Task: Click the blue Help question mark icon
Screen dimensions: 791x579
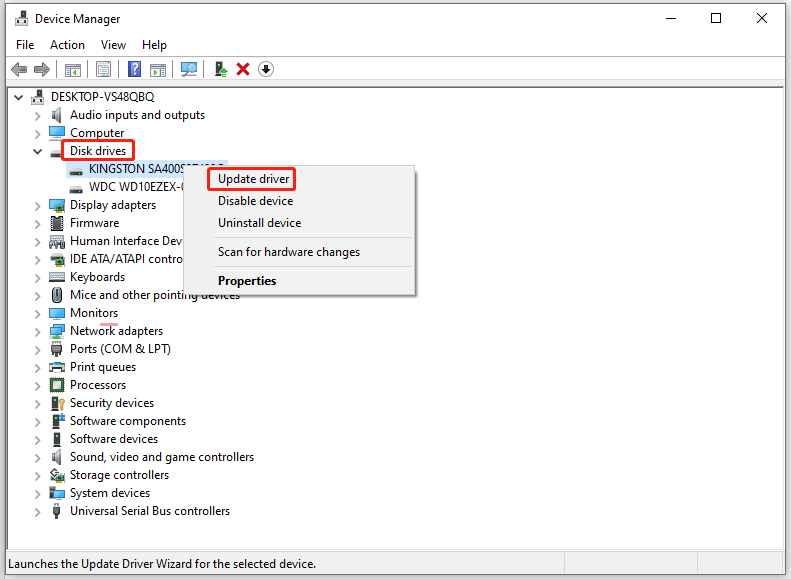Action: click(x=135, y=69)
